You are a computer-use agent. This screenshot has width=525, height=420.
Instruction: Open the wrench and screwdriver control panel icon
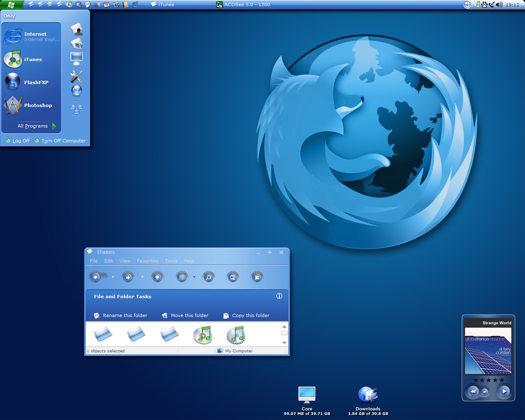[77, 76]
